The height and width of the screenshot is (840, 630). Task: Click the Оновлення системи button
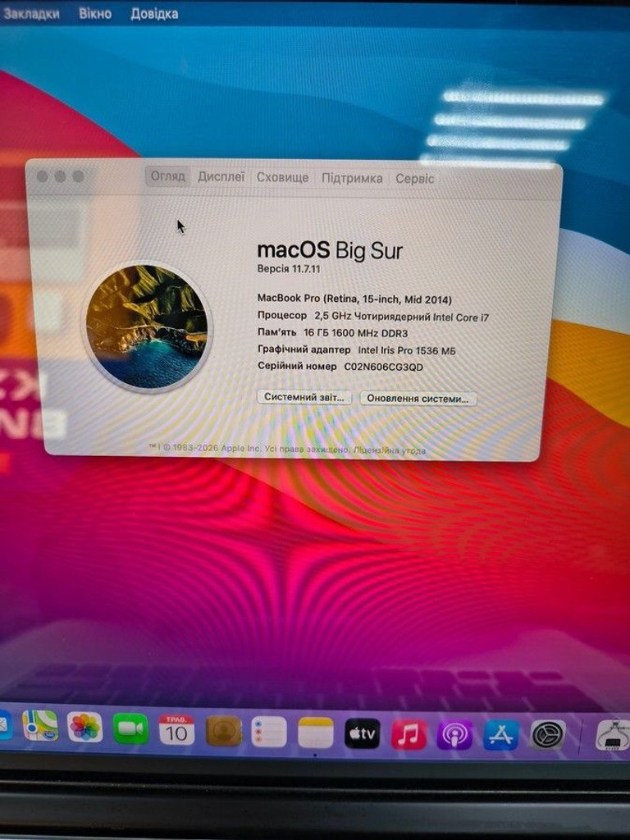(x=418, y=399)
